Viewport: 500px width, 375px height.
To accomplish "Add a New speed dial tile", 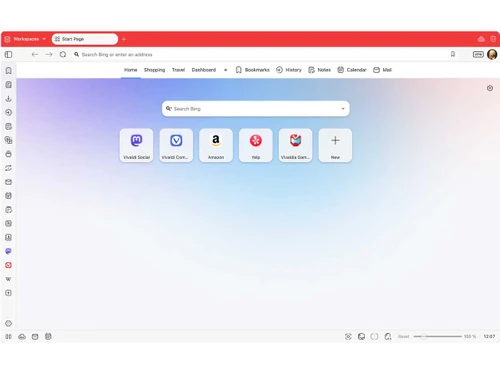I will point(335,145).
